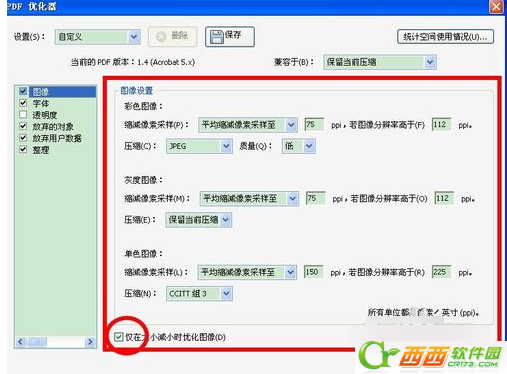This screenshot has height=374, width=507.
Task: Click the current PDF version 1.4 text
Action: (133, 62)
